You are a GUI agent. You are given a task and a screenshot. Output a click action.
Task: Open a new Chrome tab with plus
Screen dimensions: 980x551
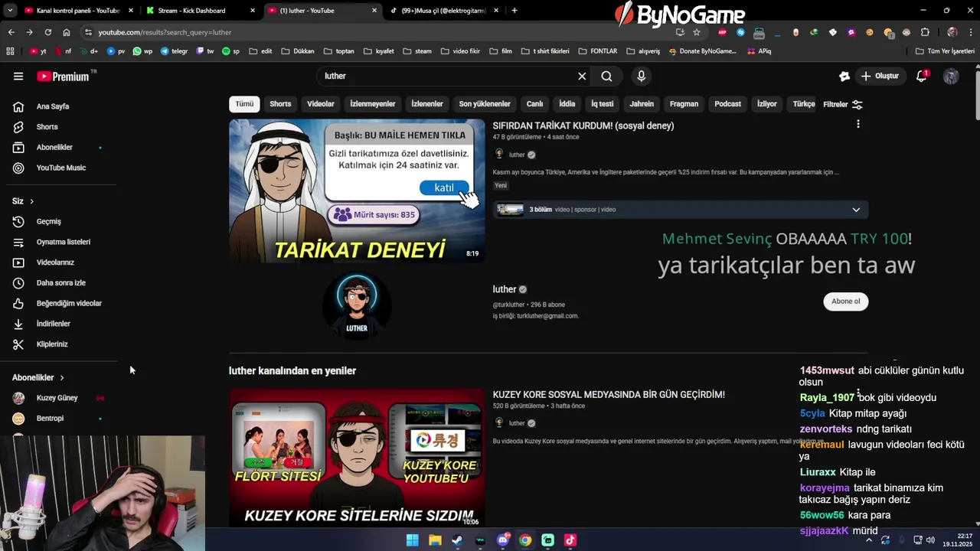pyautogui.click(x=514, y=11)
